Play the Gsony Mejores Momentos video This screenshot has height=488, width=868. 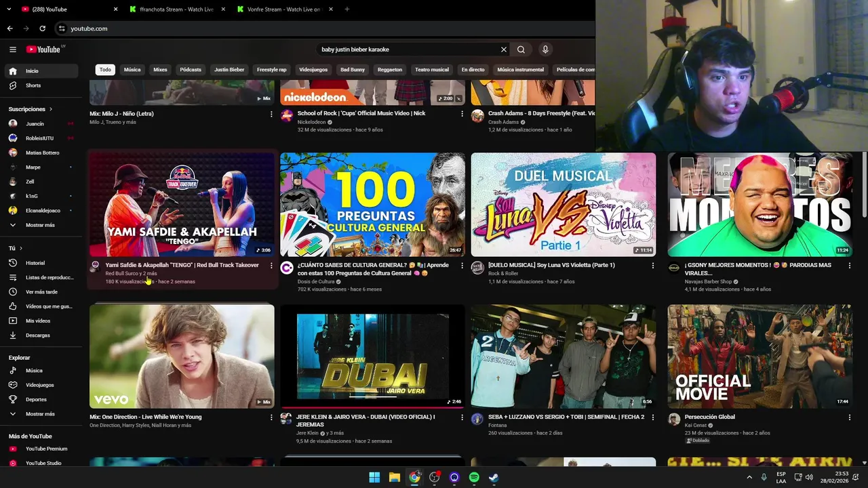(x=759, y=204)
